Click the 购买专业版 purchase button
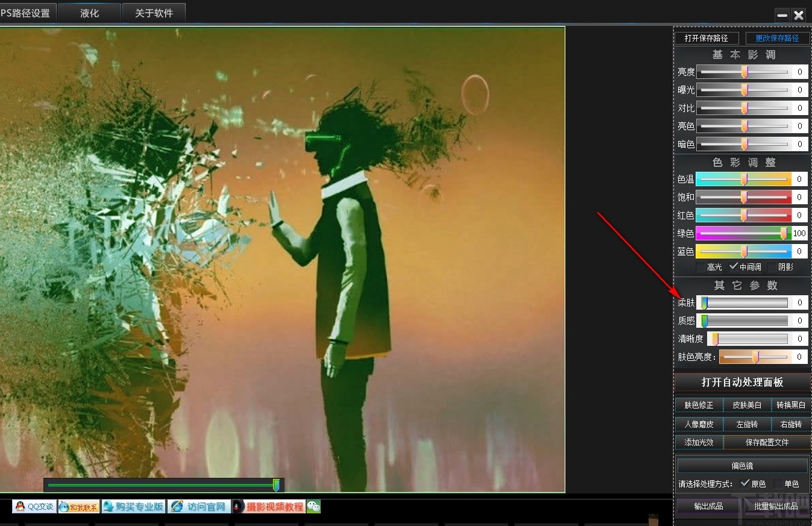 pos(133,506)
